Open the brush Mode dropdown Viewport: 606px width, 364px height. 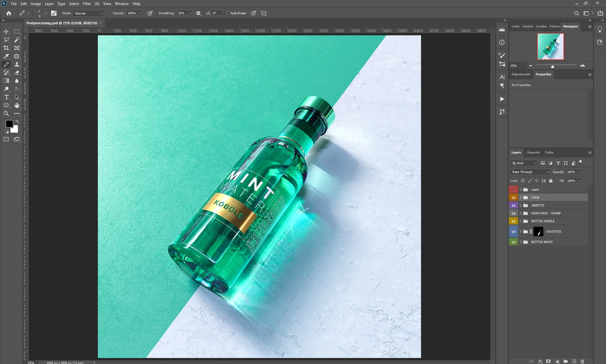pyautogui.click(x=88, y=13)
